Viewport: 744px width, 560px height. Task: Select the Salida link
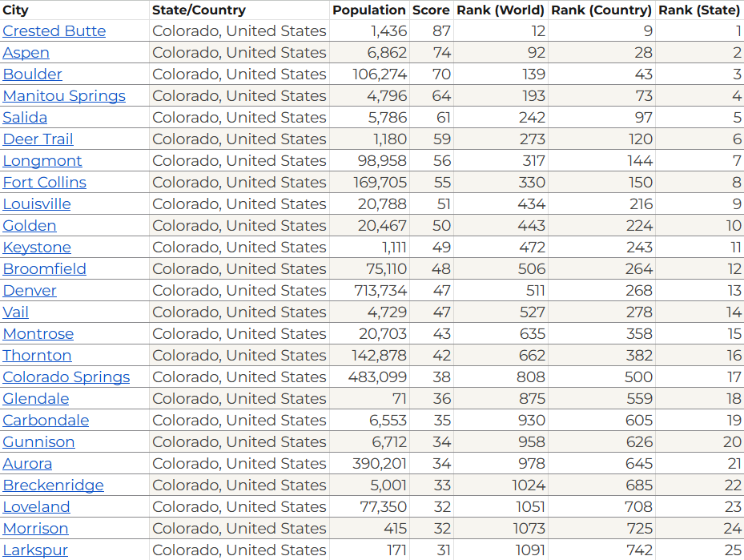(x=25, y=117)
